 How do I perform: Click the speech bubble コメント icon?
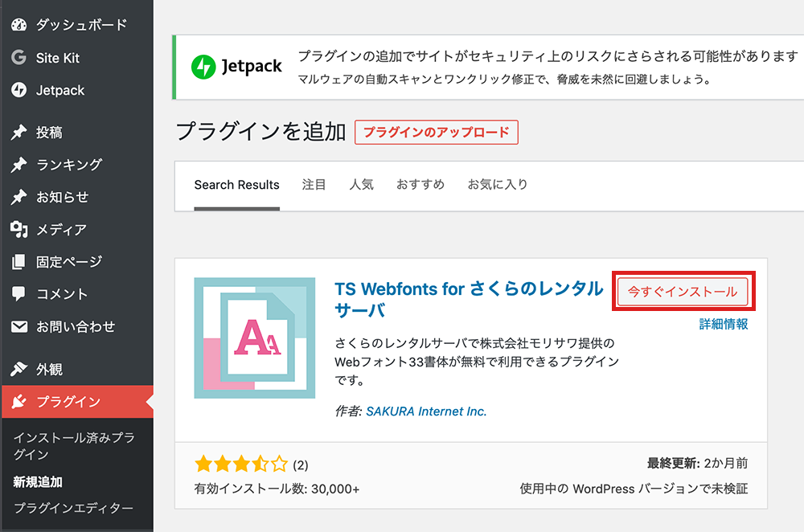coord(19,293)
